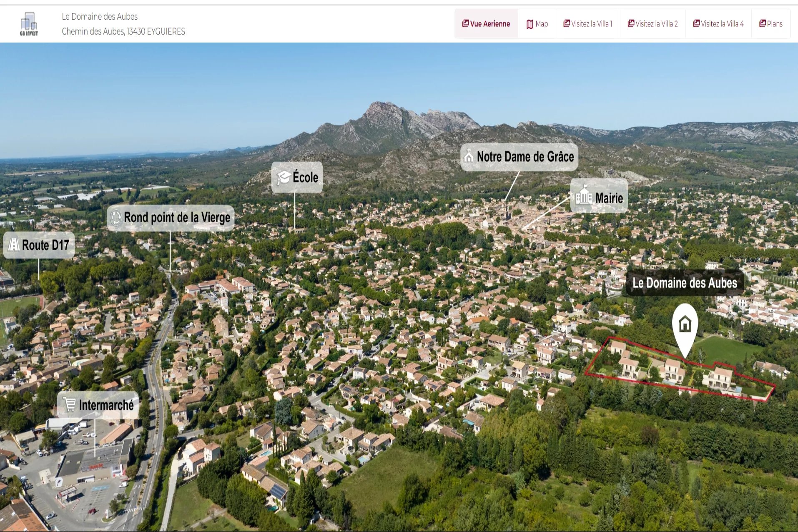Select Visitez la Villa 4

click(x=718, y=24)
